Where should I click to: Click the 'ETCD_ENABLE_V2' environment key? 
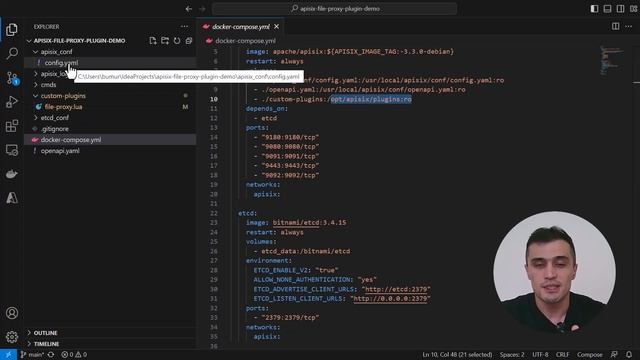point(281,270)
